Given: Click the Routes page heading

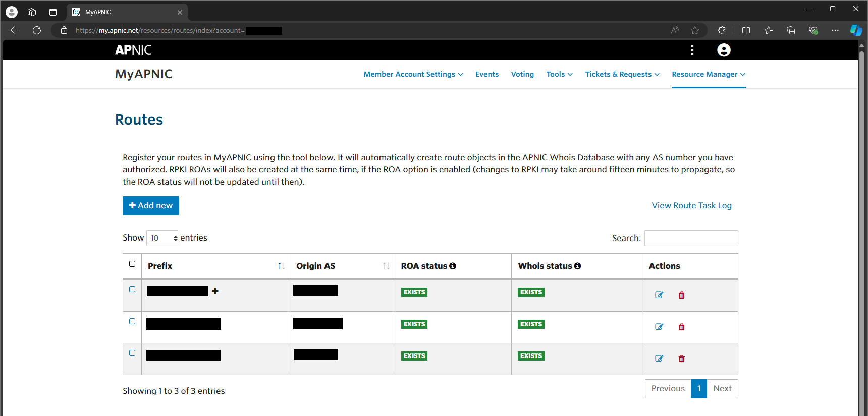Looking at the screenshot, I should click(x=139, y=120).
